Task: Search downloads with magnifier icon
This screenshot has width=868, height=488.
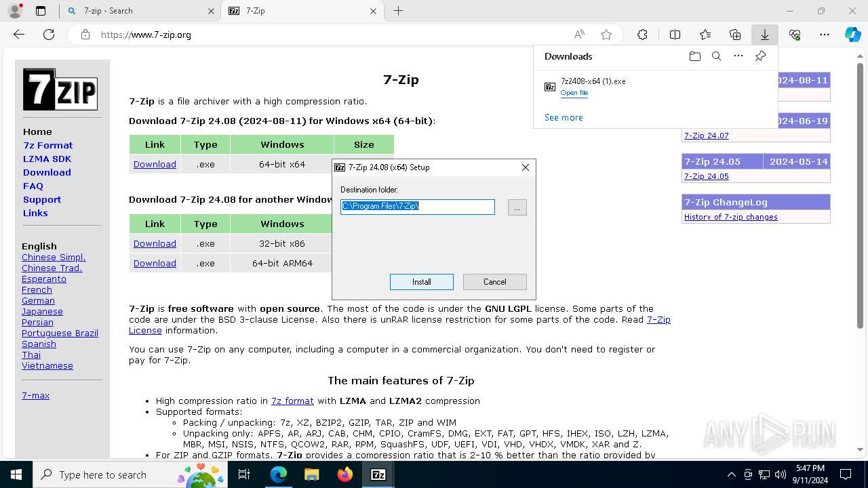Action: [x=717, y=56]
